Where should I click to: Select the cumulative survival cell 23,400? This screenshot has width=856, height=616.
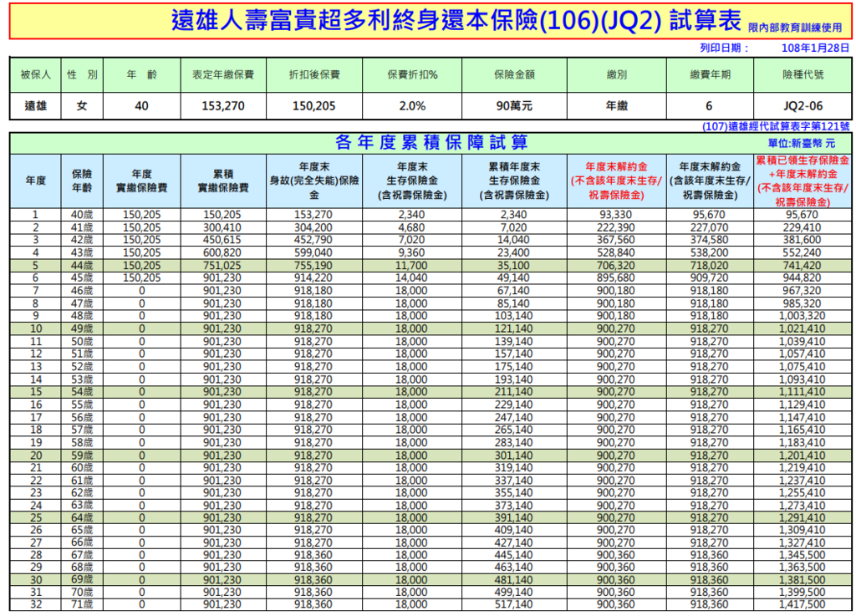tap(514, 252)
